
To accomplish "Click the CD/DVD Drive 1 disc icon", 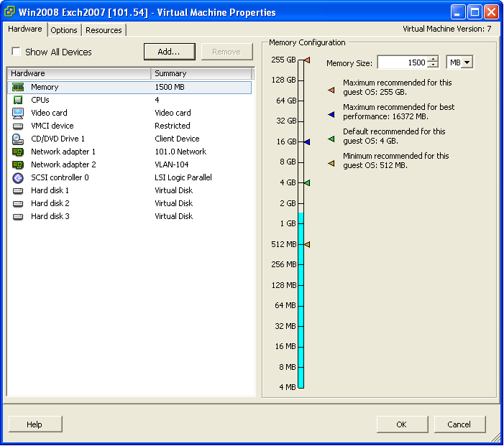I will pos(18,139).
